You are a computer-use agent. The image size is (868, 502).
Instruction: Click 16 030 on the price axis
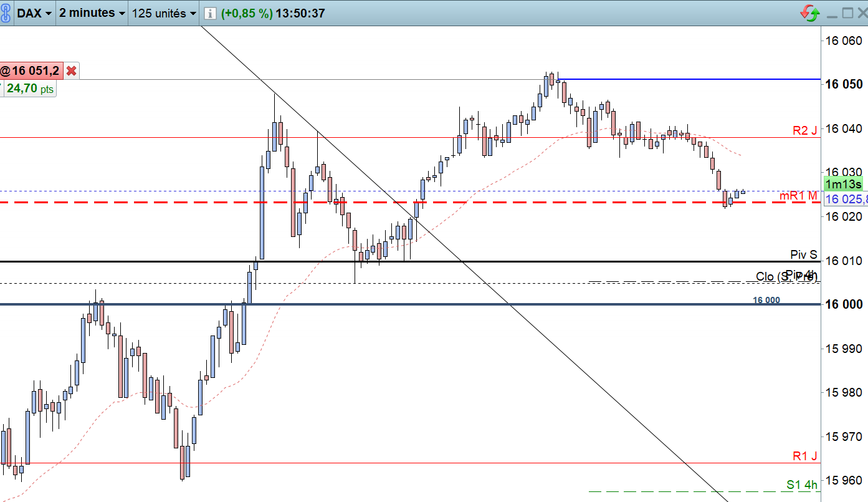pyautogui.click(x=842, y=172)
